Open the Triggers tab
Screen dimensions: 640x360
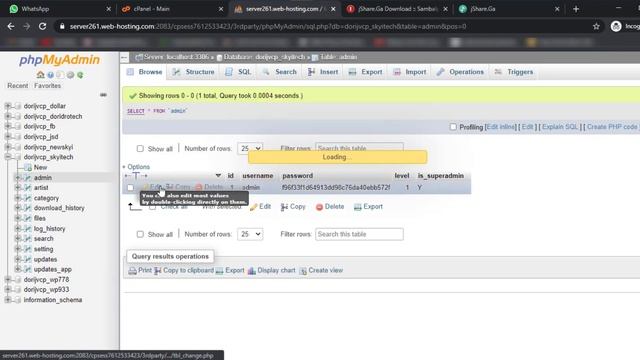(x=514, y=72)
